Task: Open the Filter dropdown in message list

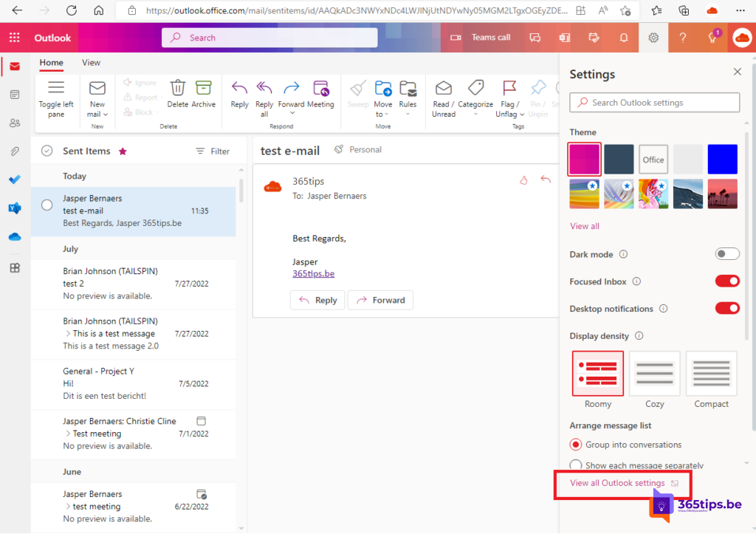Action: (x=213, y=151)
